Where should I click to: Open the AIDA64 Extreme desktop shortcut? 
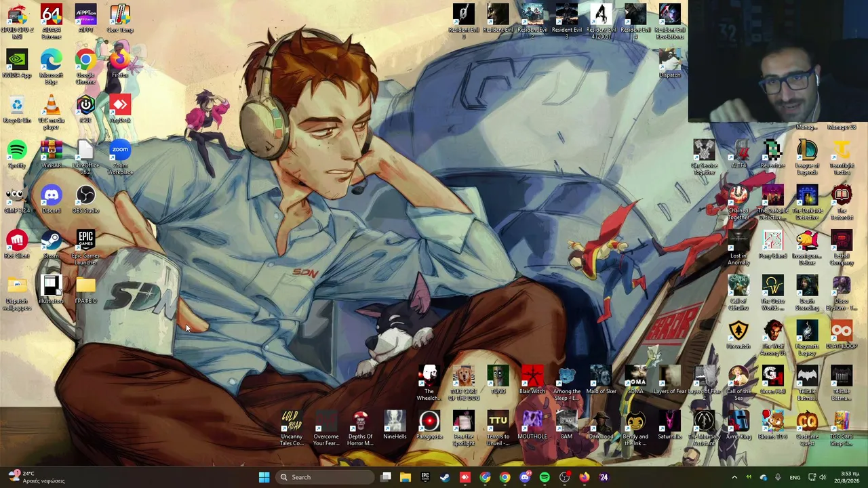point(51,22)
